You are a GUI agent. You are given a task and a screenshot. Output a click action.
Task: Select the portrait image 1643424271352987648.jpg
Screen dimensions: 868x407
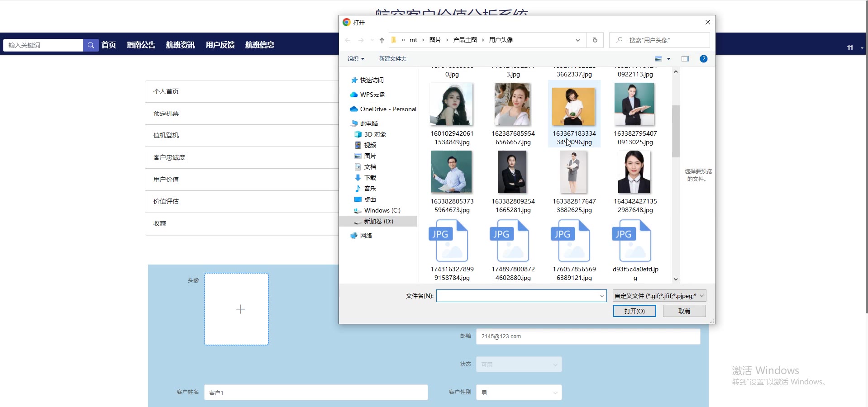pyautogui.click(x=635, y=182)
